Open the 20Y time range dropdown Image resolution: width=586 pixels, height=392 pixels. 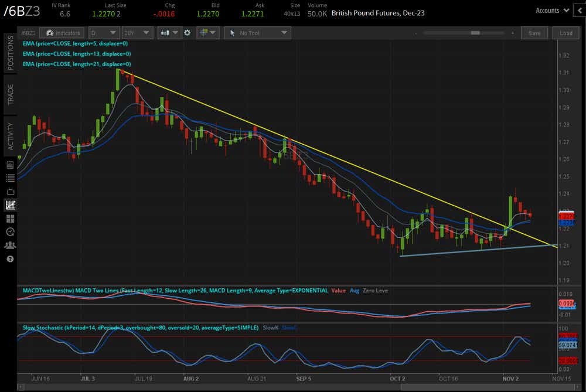pos(137,33)
